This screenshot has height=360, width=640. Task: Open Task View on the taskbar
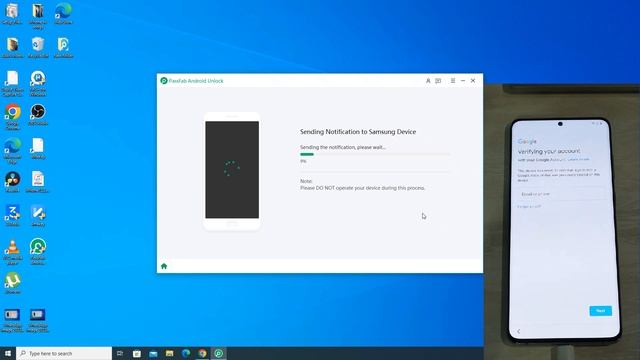coord(120,353)
